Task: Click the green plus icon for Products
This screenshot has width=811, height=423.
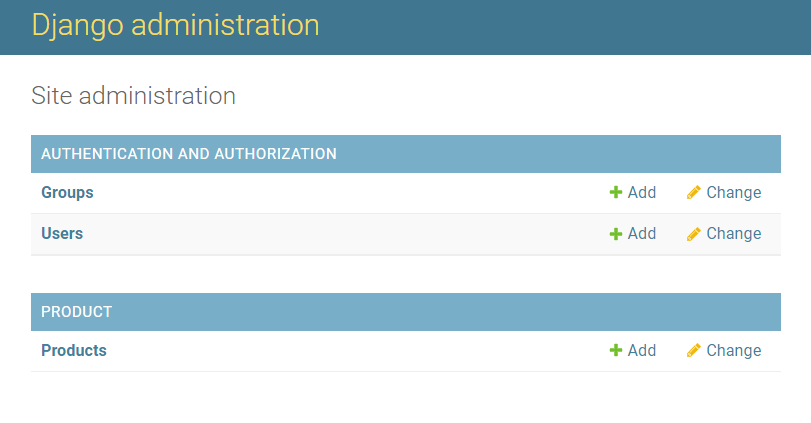Action: (x=615, y=351)
